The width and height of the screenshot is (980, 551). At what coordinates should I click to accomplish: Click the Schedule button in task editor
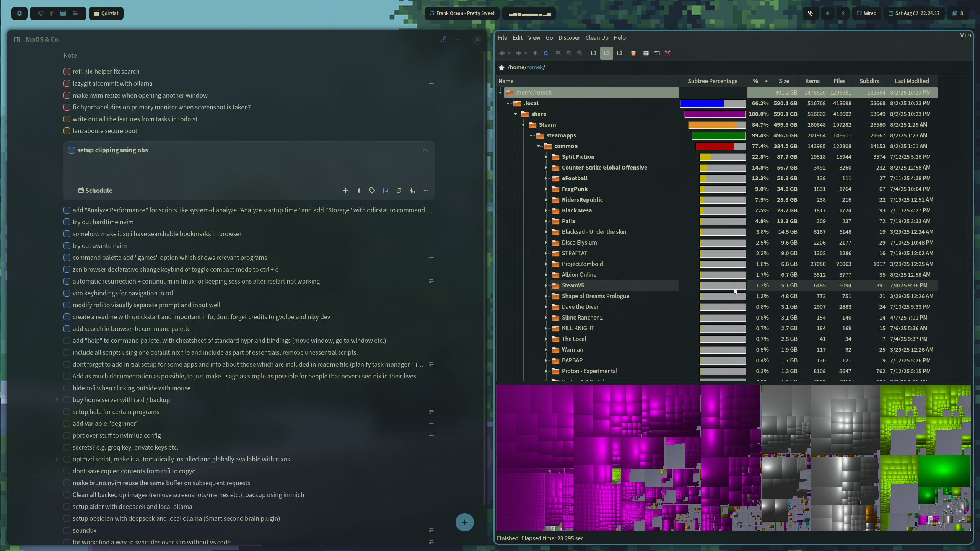[95, 191]
